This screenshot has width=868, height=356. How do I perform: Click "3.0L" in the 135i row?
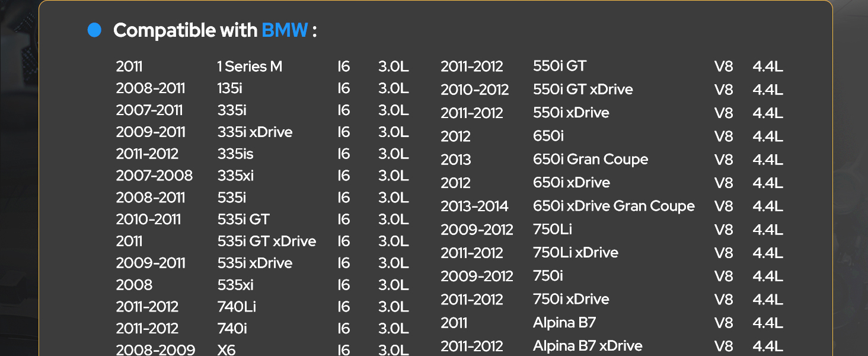click(394, 88)
